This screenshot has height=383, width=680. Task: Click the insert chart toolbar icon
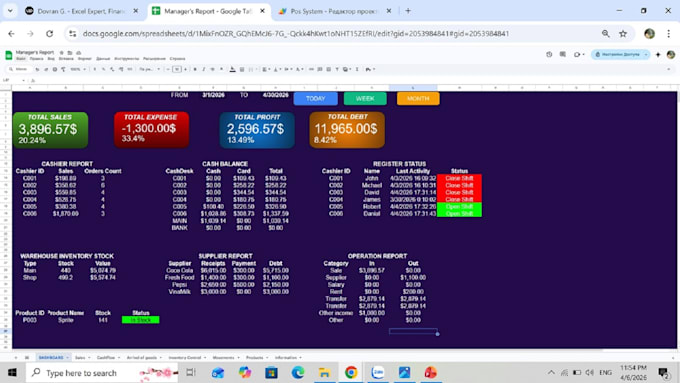point(328,69)
